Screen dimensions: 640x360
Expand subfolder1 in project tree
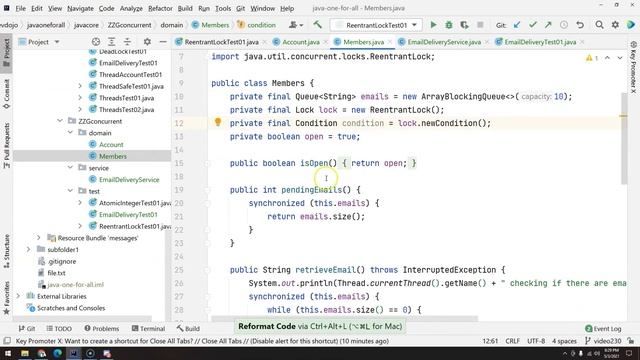(x=29, y=249)
